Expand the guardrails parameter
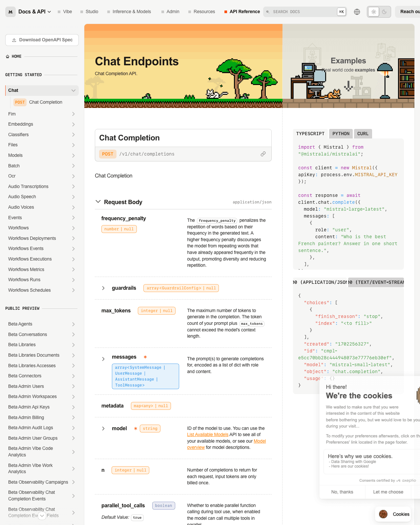Viewport: 420px width, 525px height. click(x=103, y=288)
